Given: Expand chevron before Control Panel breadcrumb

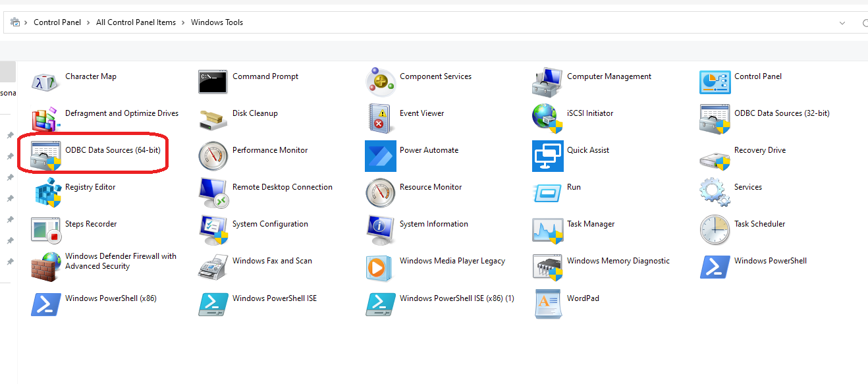Looking at the screenshot, I should click(26, 22).
